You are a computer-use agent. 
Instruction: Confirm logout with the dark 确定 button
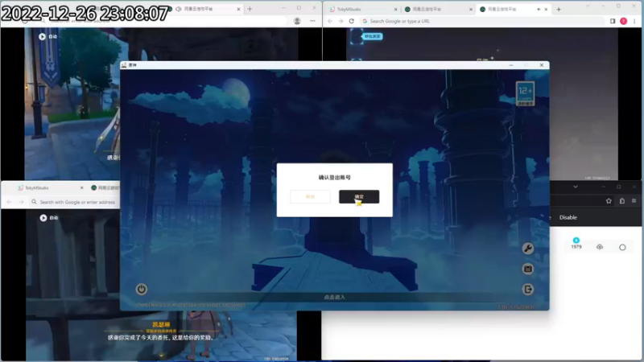(359, 196)
